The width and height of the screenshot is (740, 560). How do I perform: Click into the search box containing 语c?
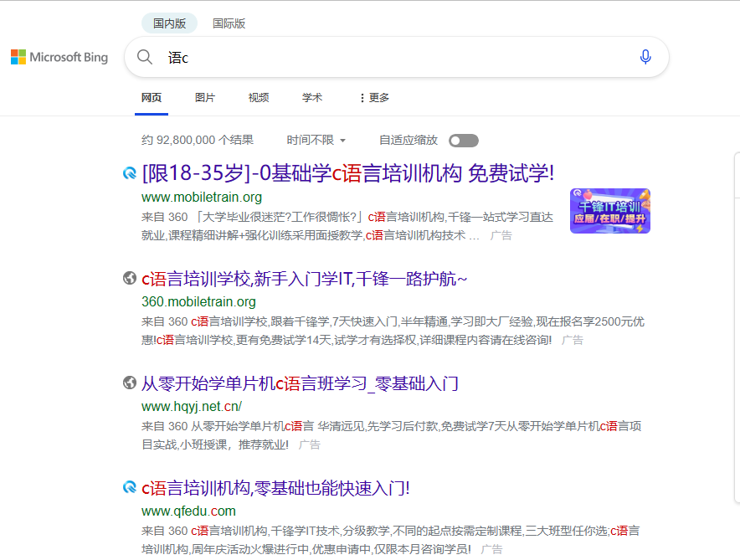[x=397, y=57]
